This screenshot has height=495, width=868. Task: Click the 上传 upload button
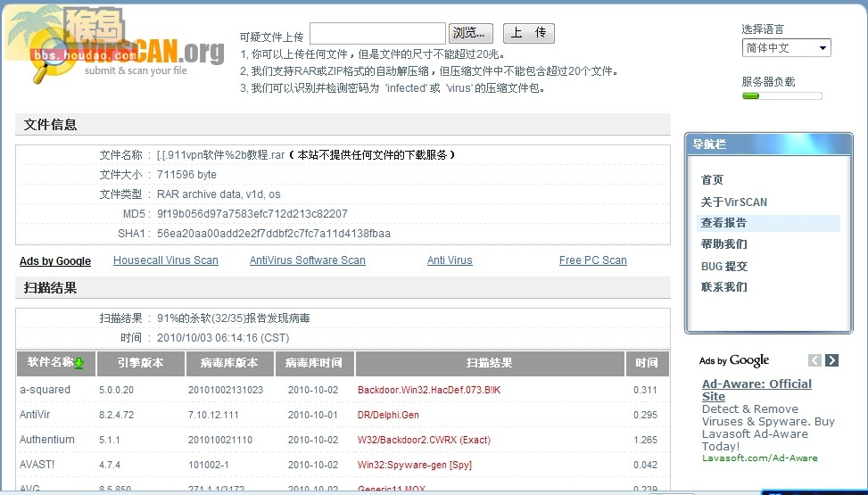pyautogui.click(x=529, y=33)
